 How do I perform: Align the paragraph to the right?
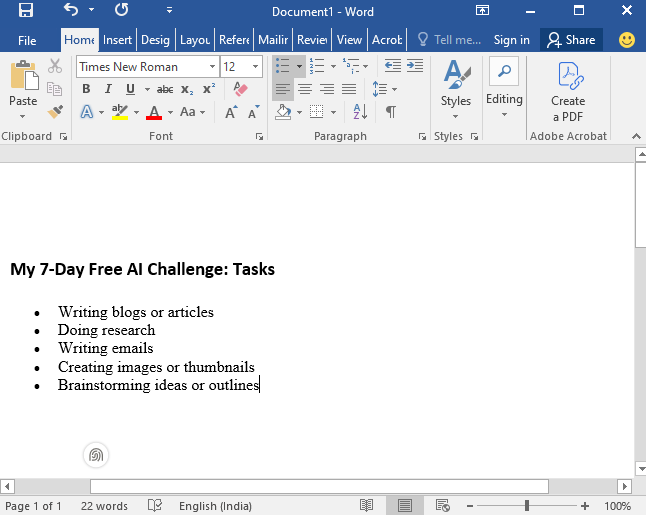[x=327, y=89]
